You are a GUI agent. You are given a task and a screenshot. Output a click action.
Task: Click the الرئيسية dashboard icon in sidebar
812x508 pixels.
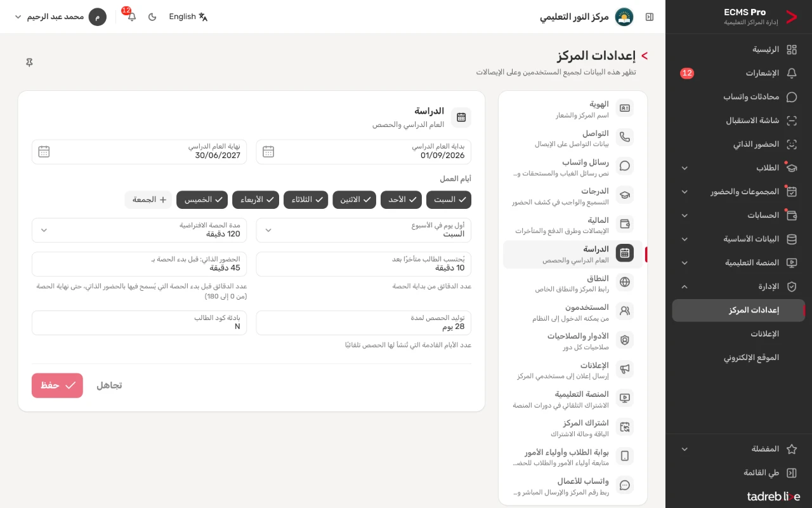pos(791,50)
